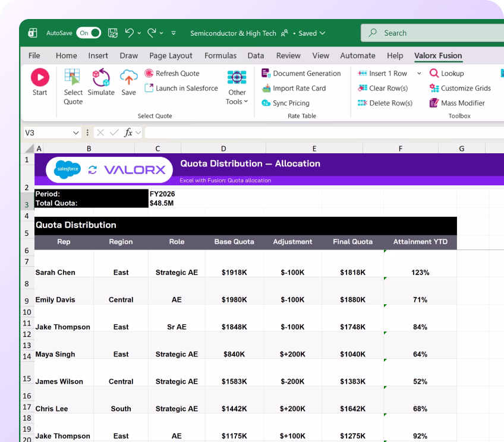This screenshot has height=442, width=504.
Task: Click the Sync Pricing icon
Action: coord(266,103)
